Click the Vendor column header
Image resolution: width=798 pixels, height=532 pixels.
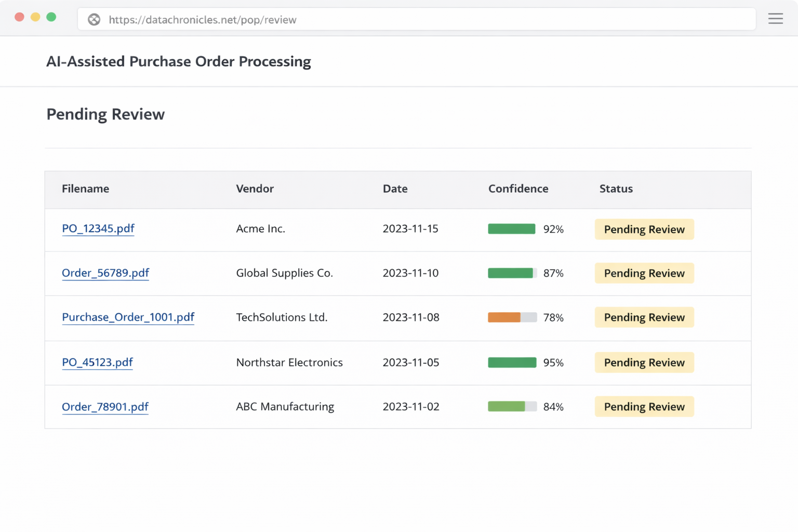[x=255, y=189]
